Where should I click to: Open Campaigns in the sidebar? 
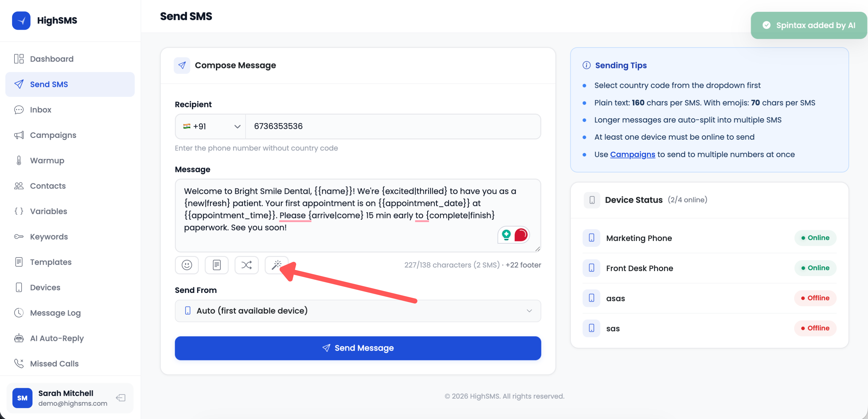[x=53, y=135]
